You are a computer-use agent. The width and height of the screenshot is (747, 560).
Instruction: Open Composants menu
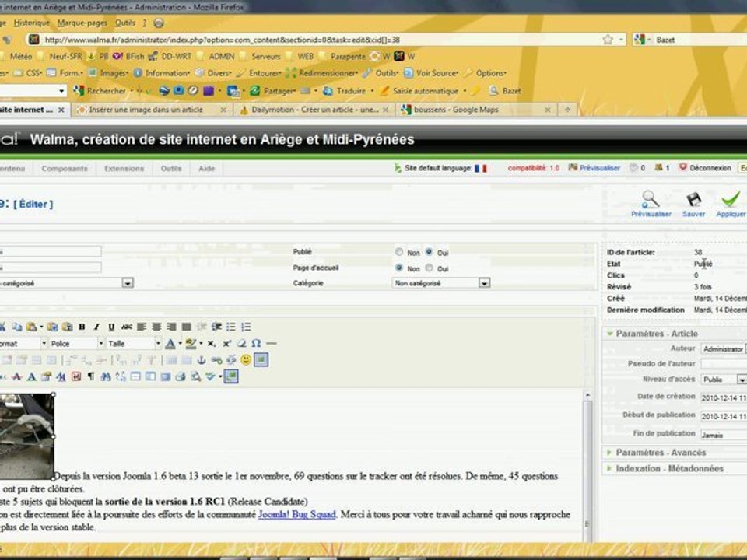(65, 169)
